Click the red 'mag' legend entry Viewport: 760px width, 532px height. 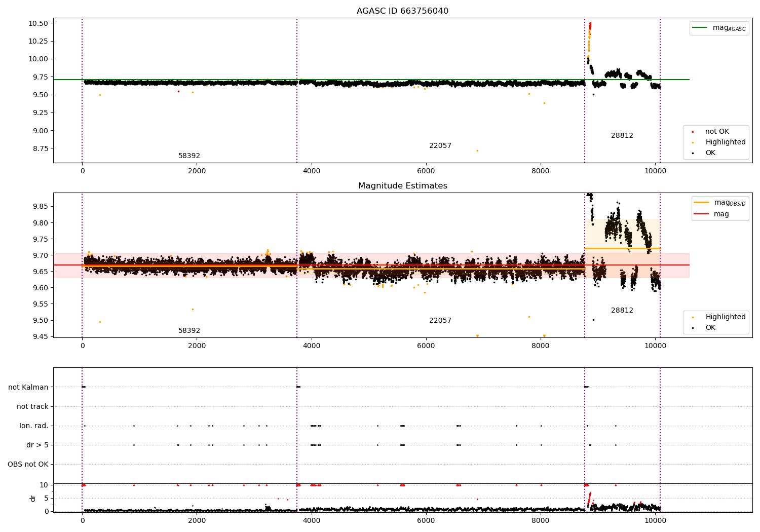coord(712,214)
